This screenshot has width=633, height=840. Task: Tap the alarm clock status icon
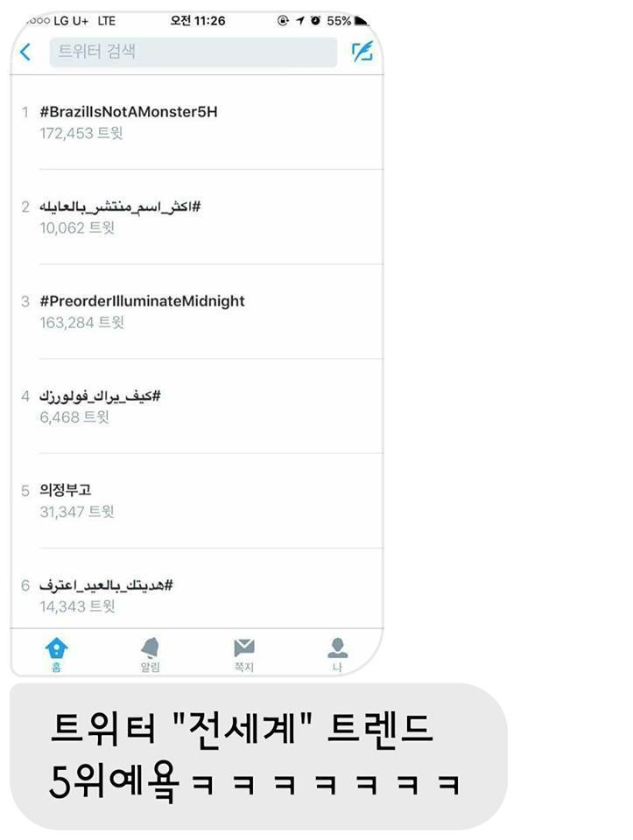click(x=316, y=20)
